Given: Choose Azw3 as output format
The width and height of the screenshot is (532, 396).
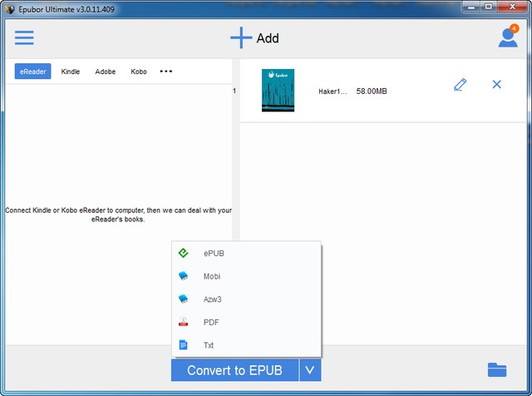Looking at the screenshot, I should tap(246, 299).
